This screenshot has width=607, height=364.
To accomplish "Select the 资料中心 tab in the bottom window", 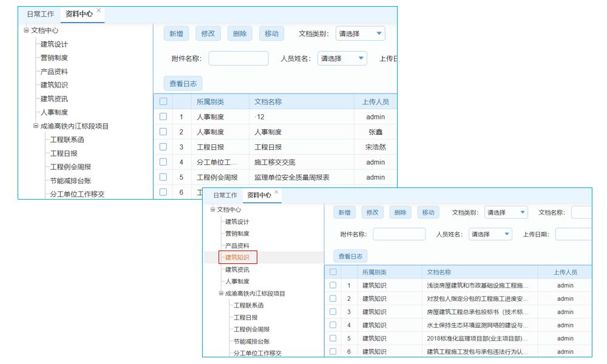I will coord(259,196).
